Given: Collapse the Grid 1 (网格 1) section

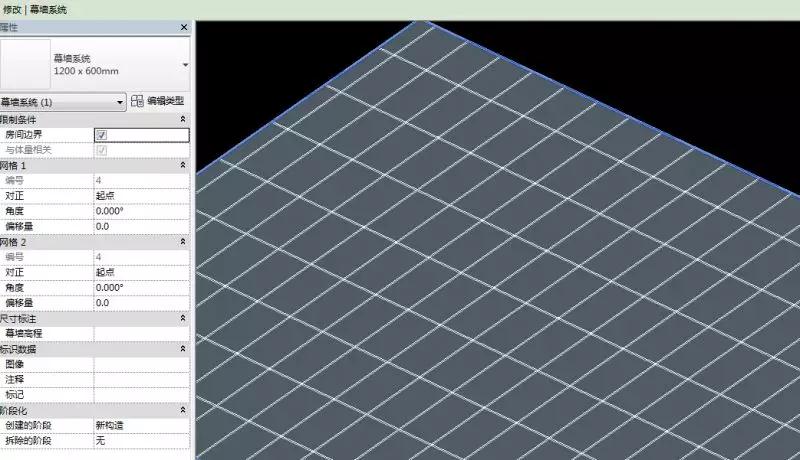Looking at the screenshot, I should tap(183, 165).
